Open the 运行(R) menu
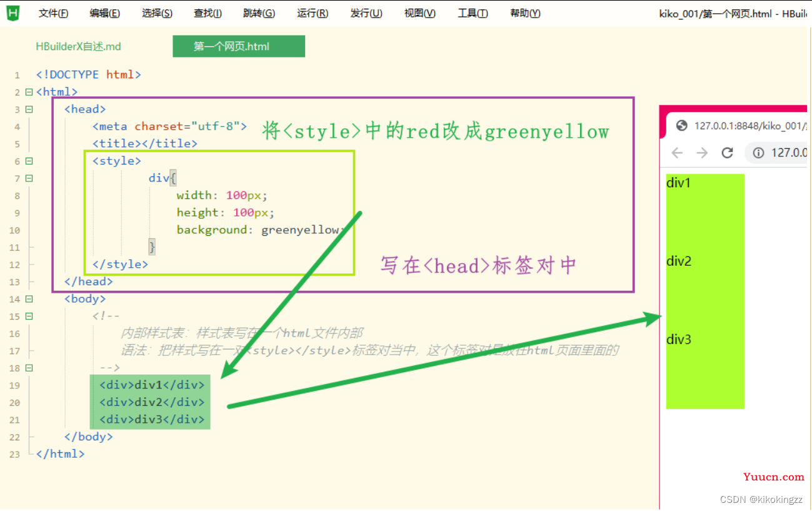This screenshot has width=812, height=511. [x=313, y=13]
